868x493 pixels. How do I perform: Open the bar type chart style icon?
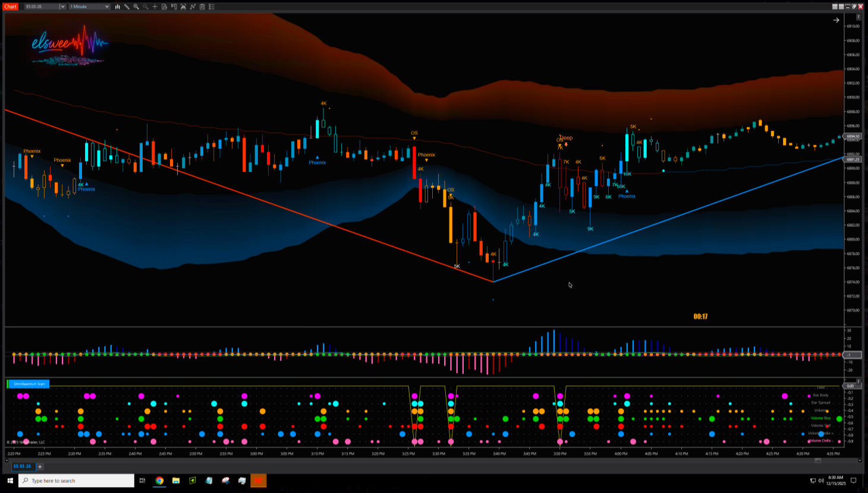pyautogui.click(x=117, y=7)
